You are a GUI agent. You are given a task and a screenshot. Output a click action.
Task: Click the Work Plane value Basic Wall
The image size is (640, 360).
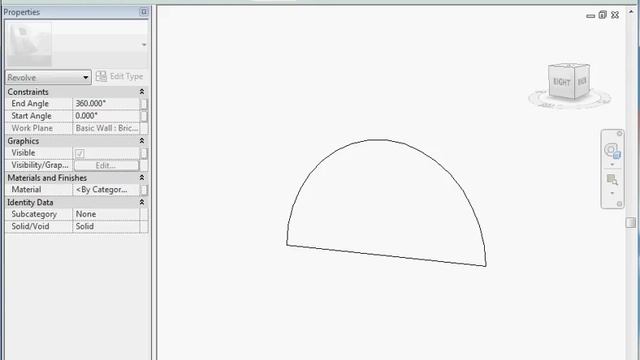[x=106, y=128]
